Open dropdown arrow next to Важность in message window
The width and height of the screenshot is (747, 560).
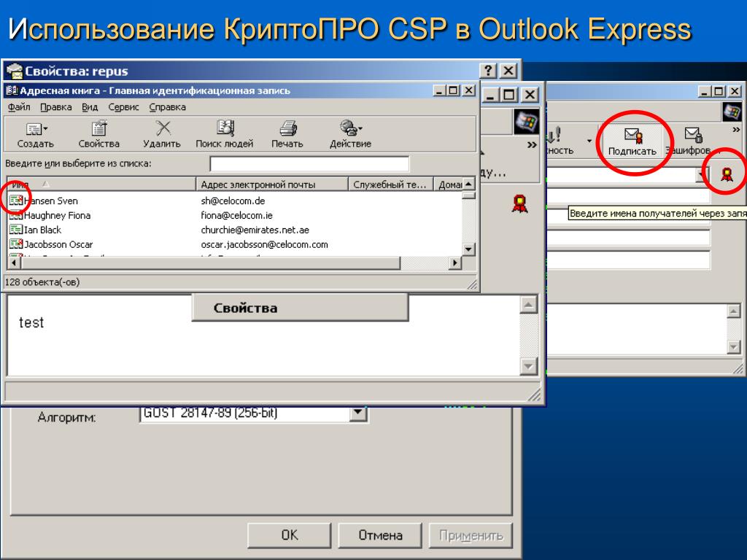589,141
